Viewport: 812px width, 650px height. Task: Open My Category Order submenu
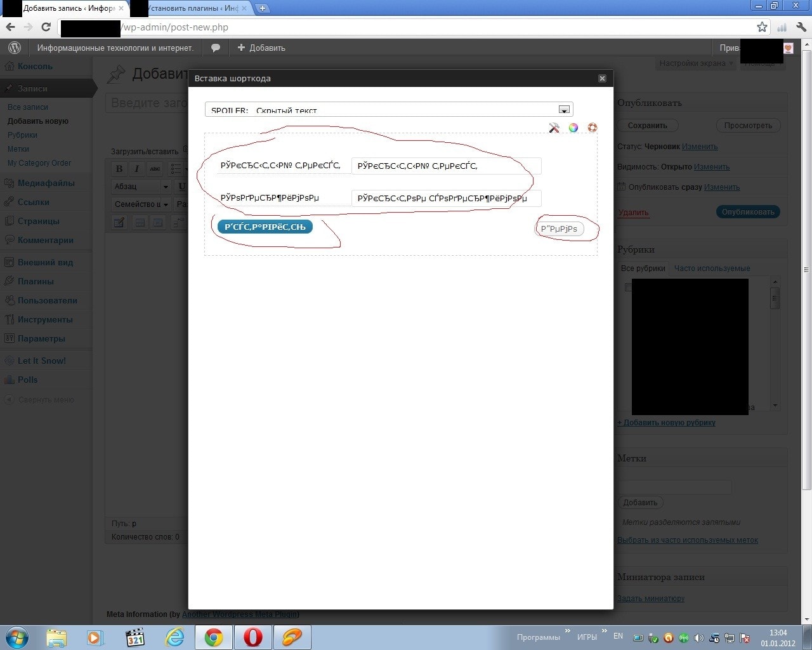pos(39,163)
